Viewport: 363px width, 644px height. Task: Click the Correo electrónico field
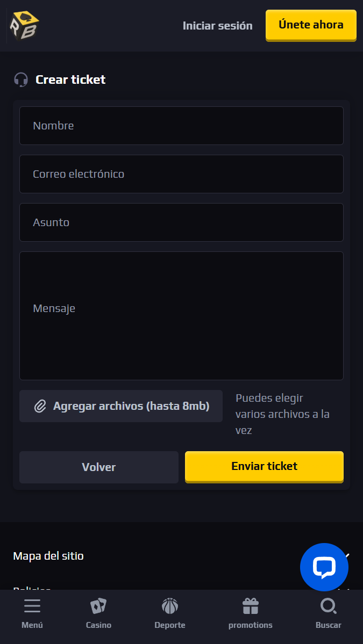(181, 174)
